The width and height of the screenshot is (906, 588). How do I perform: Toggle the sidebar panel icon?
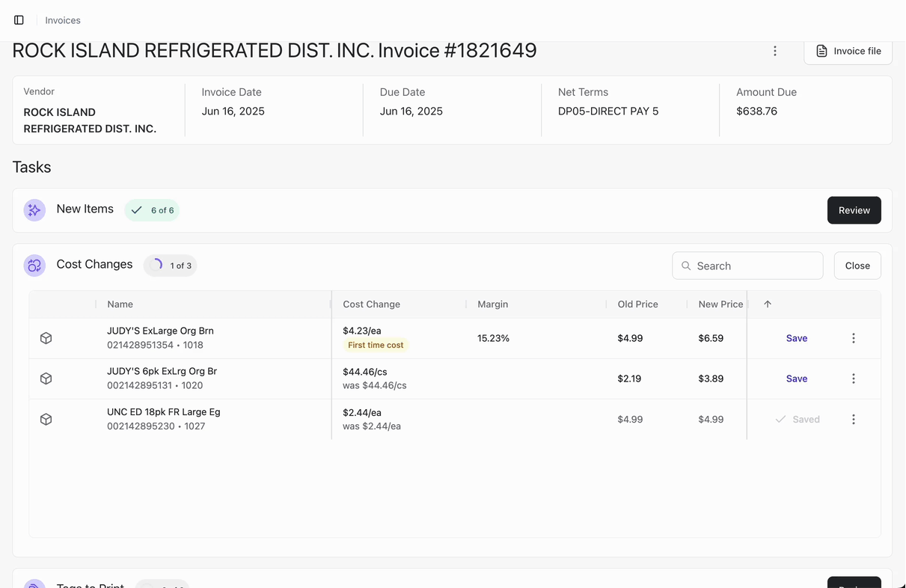(19, 20)
